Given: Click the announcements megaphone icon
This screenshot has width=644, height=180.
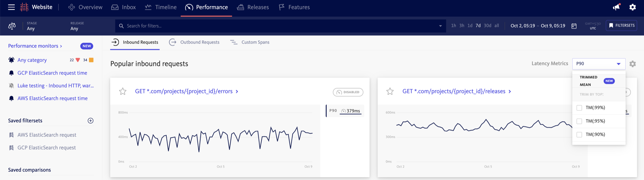Looking at the screenshot, I should [x=616, y=7].
